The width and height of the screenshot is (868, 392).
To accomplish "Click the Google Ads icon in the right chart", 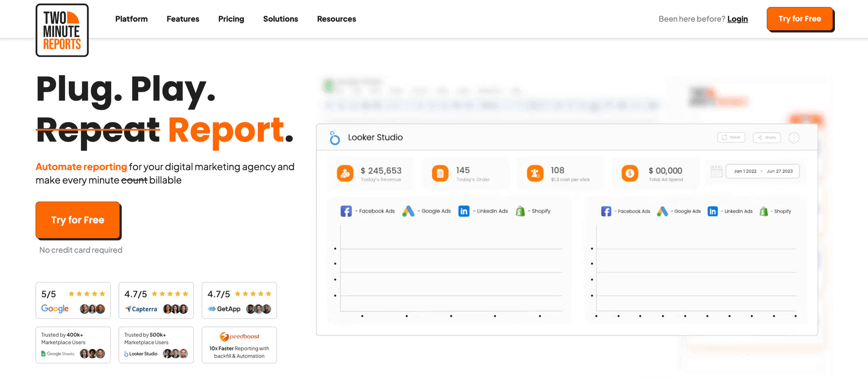I will point(662,211).
